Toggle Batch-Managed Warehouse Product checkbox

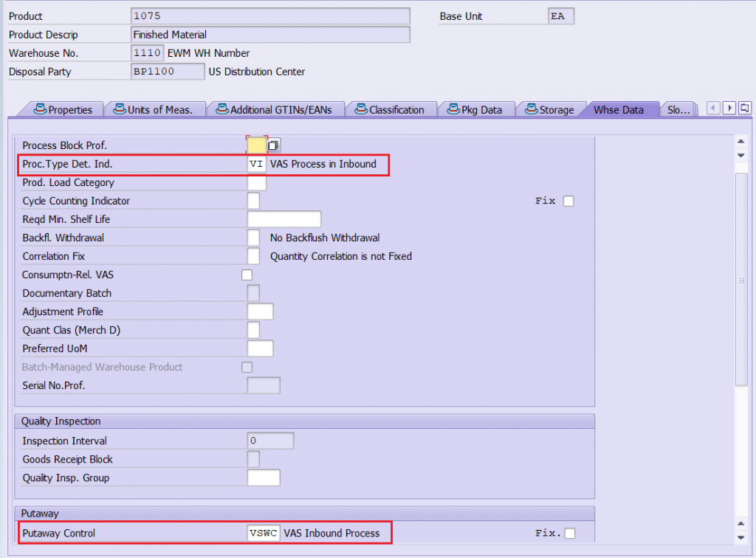click(x=247, y=367)
